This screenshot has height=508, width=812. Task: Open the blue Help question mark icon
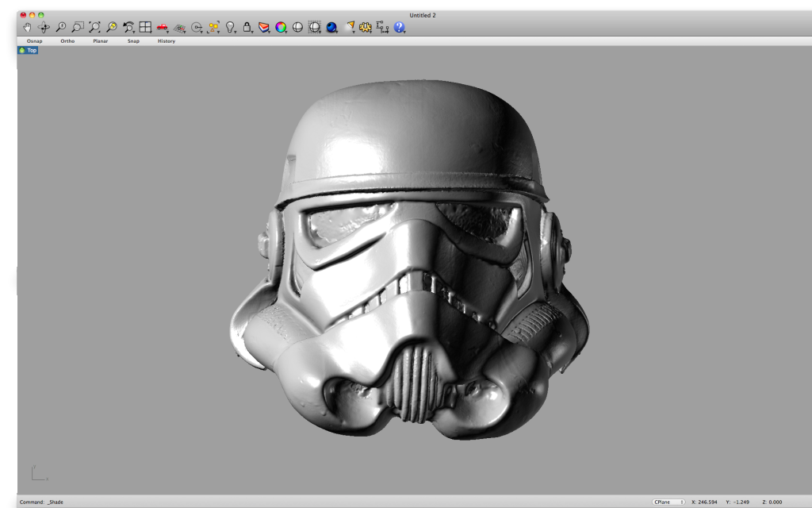(400, 27)
